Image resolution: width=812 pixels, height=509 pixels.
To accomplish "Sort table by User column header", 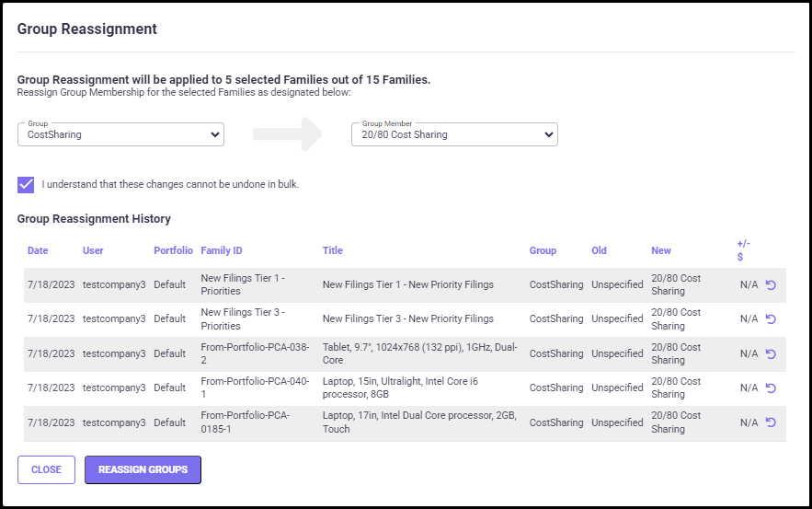I will tap(93, 250).
